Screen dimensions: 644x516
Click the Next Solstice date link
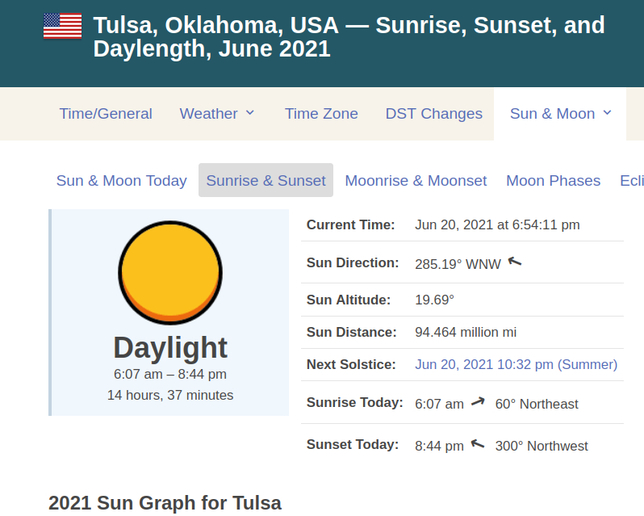516,364
